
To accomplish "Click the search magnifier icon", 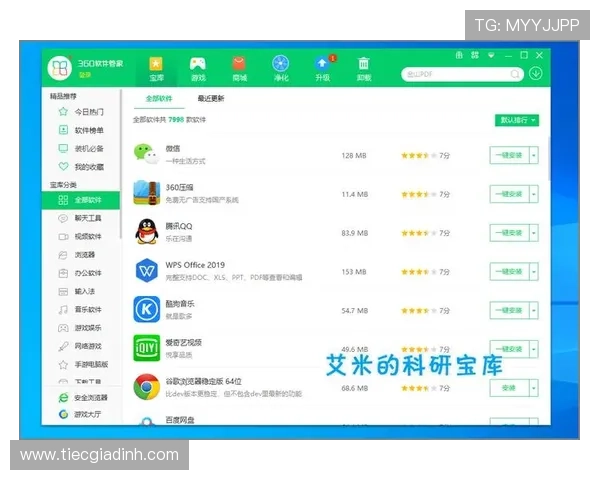I will click(x=515, y=74).
